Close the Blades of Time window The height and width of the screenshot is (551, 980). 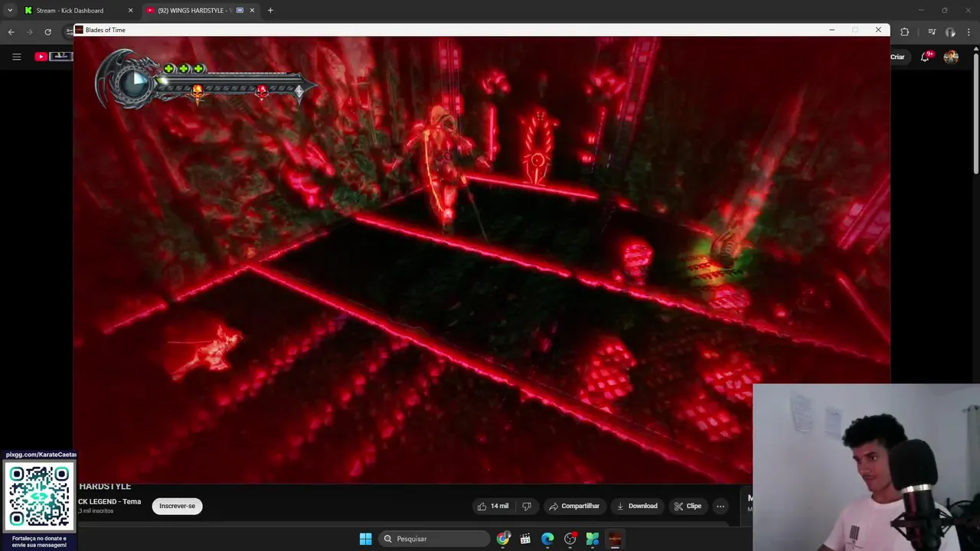[x=878, y=30]
